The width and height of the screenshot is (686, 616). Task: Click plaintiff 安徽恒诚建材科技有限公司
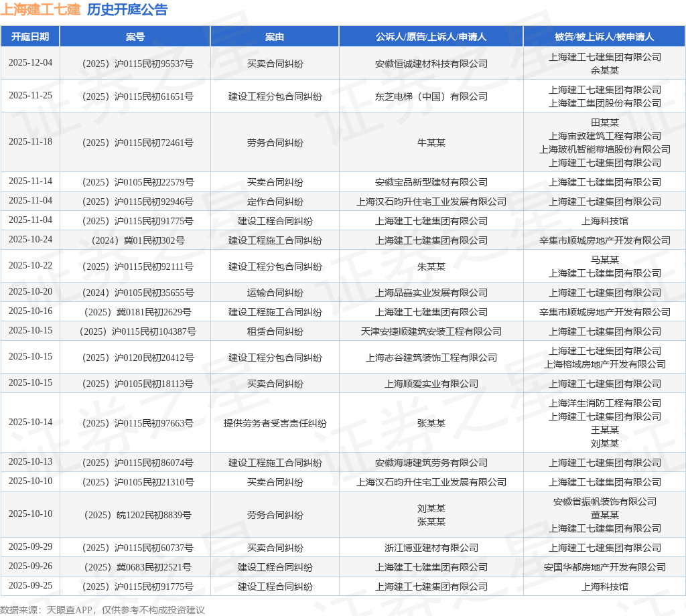pyautogui.click(x=431, y=64)
